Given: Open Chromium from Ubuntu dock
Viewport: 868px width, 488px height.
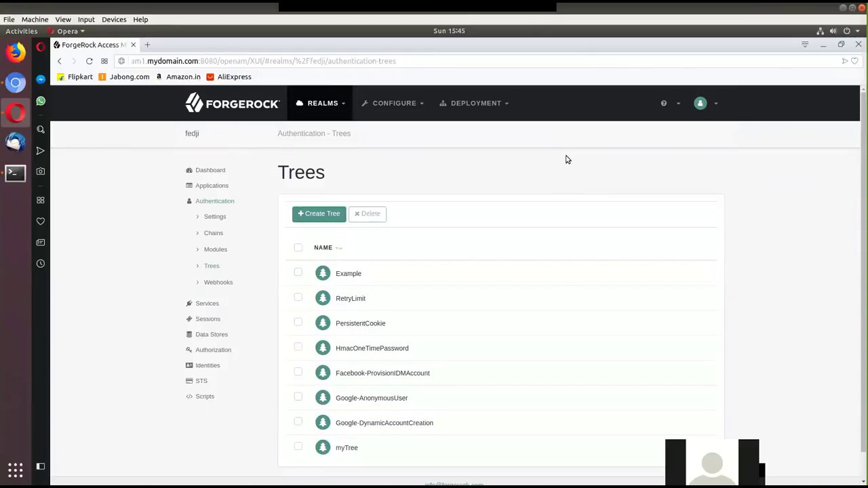Looking at the screenshot, I should coord(16,83).
